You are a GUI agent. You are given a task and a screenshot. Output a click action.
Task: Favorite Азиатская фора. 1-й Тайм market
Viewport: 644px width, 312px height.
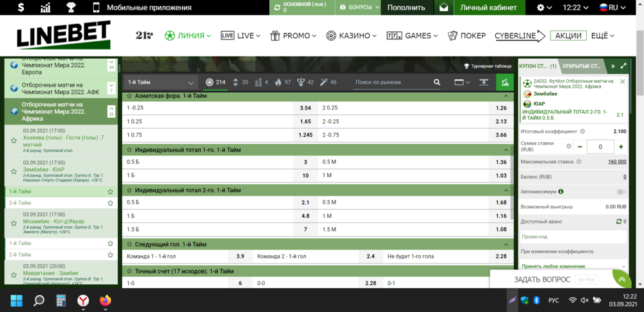129,96
